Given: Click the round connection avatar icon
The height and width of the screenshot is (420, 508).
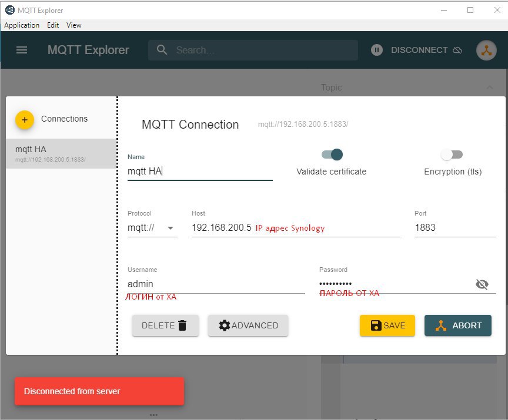Looking at the screenshot, I should tap(486, 50).
